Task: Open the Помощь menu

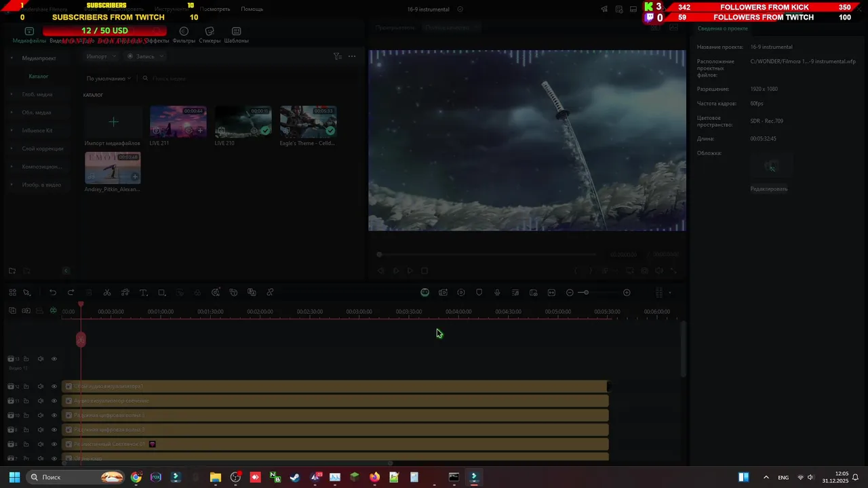Action: pos(252,9)
